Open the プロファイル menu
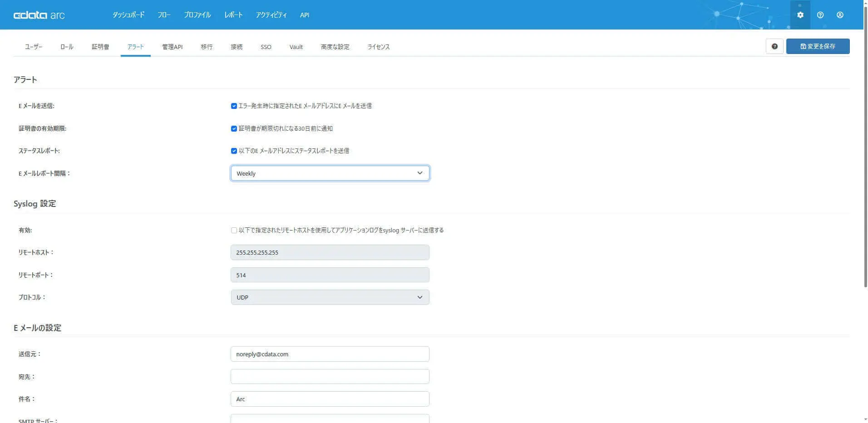This screenshot has height=423, width=868. [x=197, y=15]
